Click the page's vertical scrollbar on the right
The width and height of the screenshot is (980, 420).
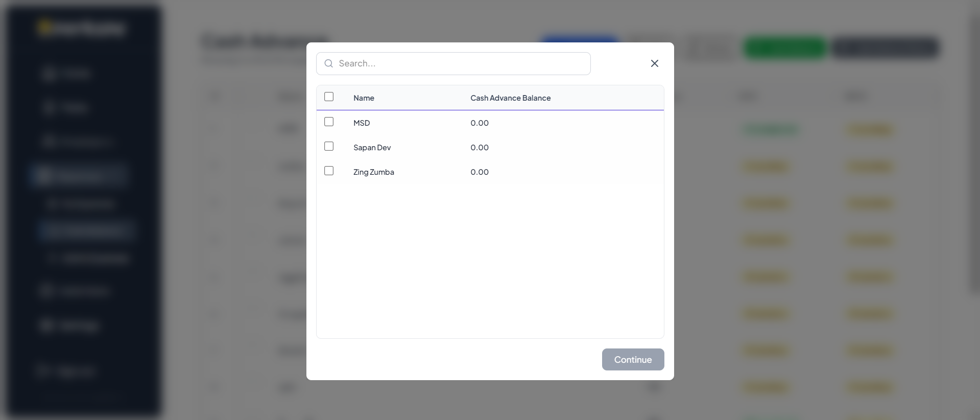tap(974, 153)
